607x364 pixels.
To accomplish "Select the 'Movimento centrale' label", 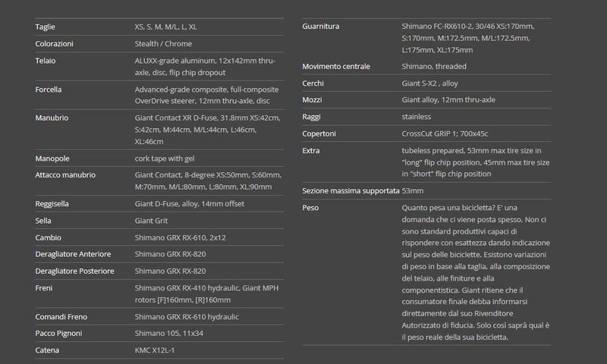I will [336, 67].
